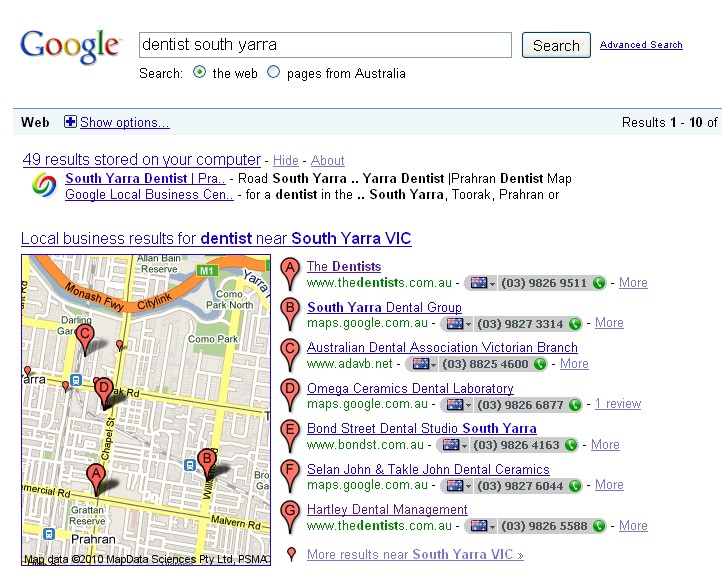This screenshot has width=722, height=578.
Task: Click small red pin beside More results near
Action: (x=291, y=555)
